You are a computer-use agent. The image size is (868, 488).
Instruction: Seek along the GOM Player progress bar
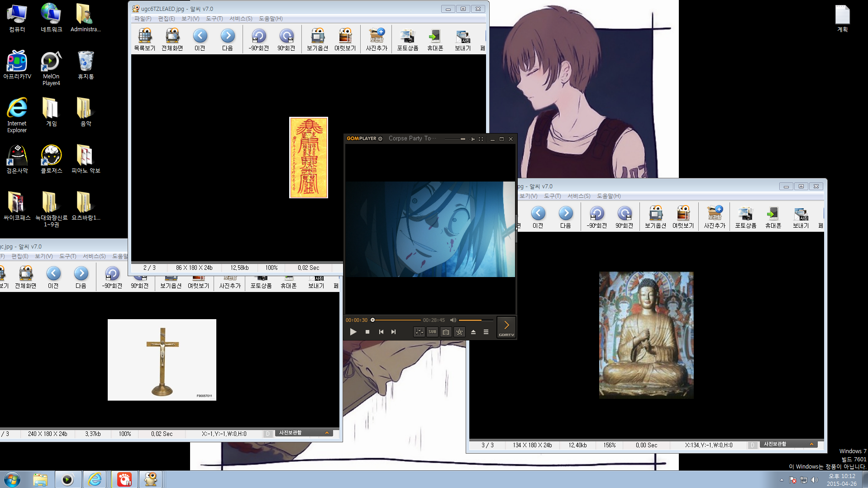tap(396, 320)
